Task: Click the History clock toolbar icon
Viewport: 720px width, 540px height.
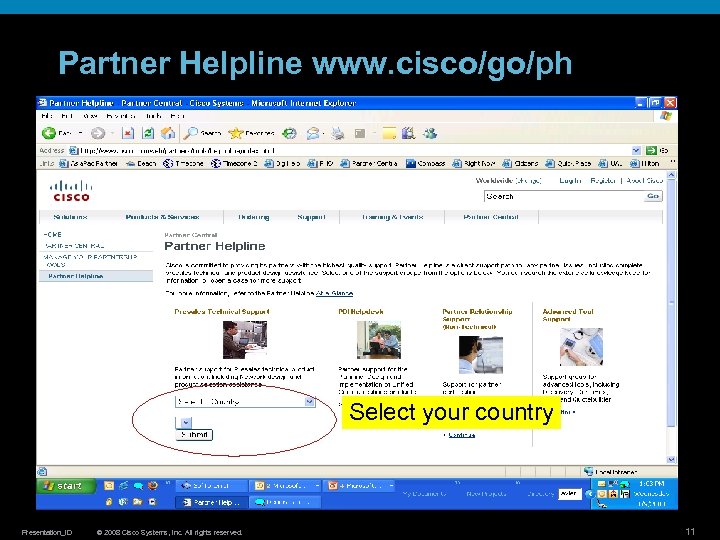Action: pyautogui.click(x=289, y=133)
